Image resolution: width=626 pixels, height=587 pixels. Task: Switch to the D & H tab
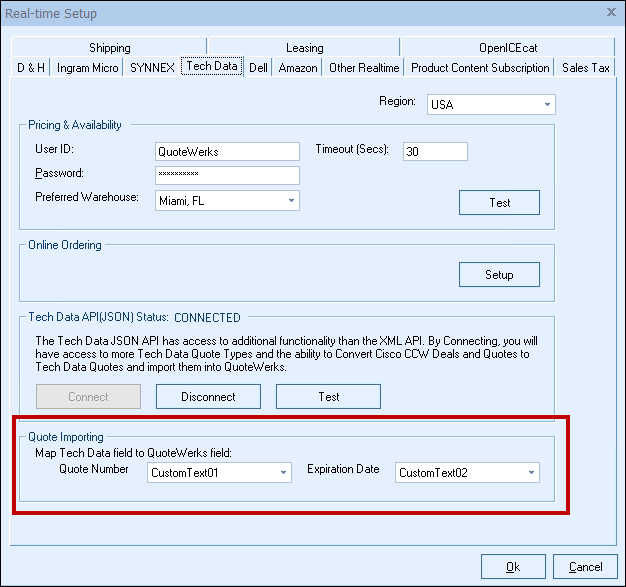[31, 67]
